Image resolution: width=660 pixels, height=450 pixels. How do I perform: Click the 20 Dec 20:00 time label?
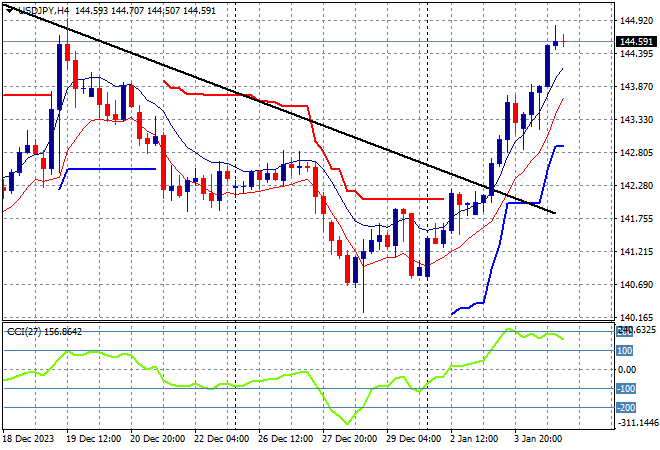(x=157, y=439)
